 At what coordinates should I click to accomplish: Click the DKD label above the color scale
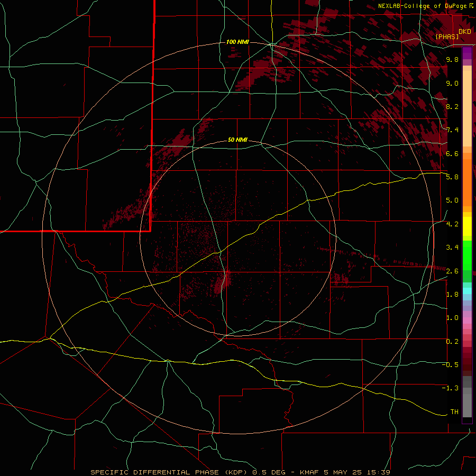(x=465, y=32)
